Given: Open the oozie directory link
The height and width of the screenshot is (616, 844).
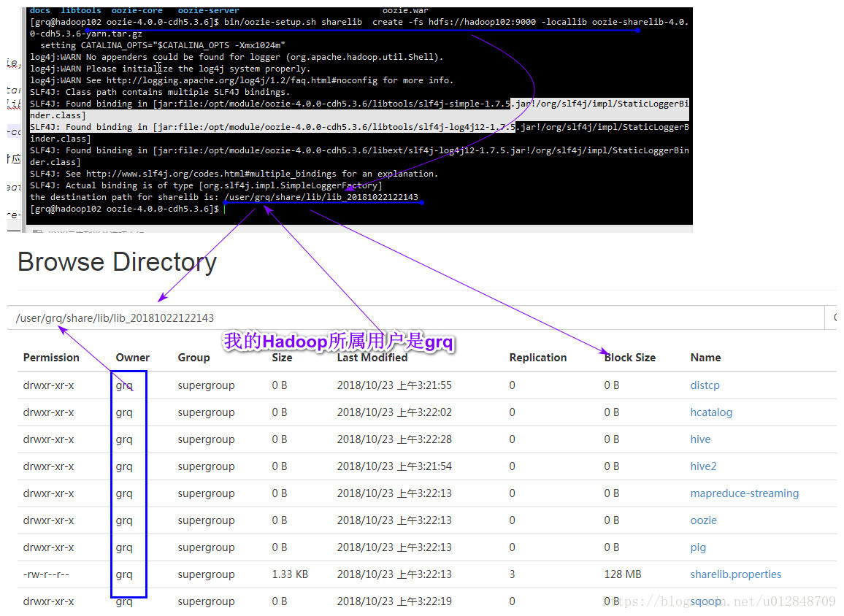Looking at the screenshot, I should [x=704, y=520].
